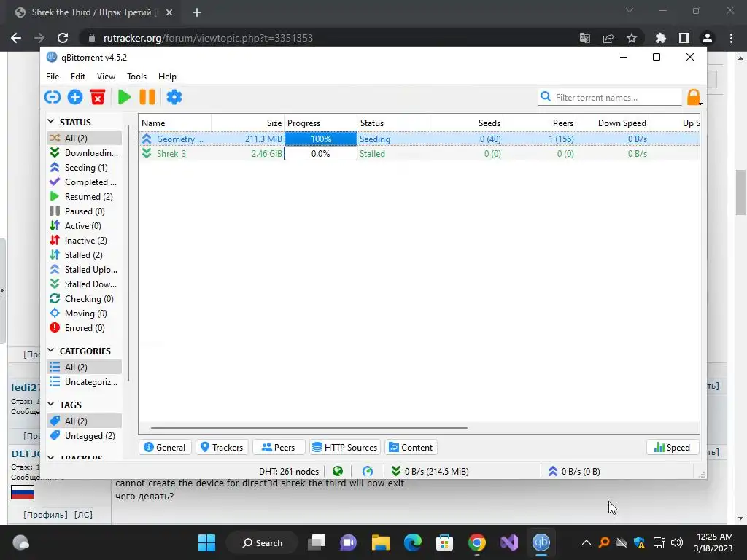Image resolution: width=747 pixels, height=560 pixels.
Task: Click the DHT: 261 nodes status text
Action: 289,472
